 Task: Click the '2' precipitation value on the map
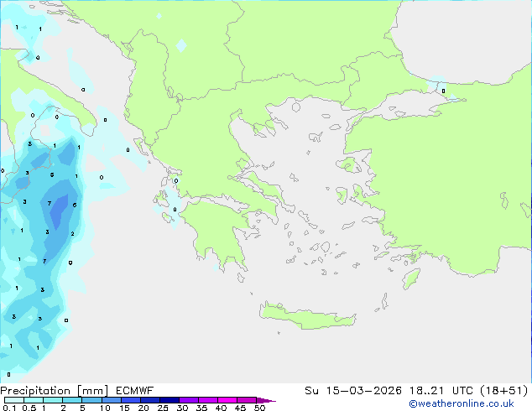tap(73, 234)
